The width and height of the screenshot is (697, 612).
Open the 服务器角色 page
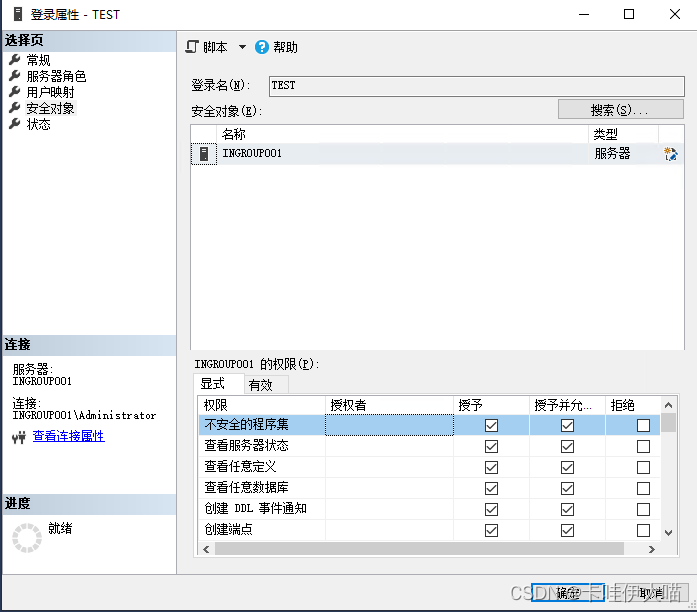click(x=56, y=76)
